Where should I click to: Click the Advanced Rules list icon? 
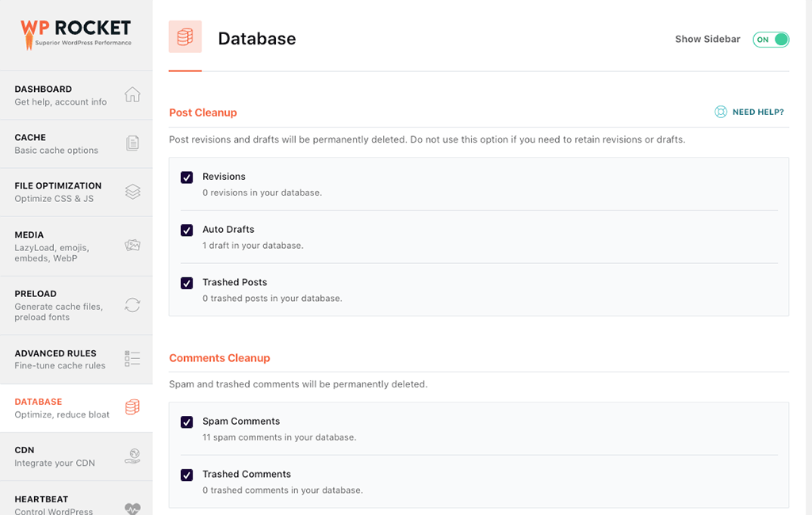(132, 358)
